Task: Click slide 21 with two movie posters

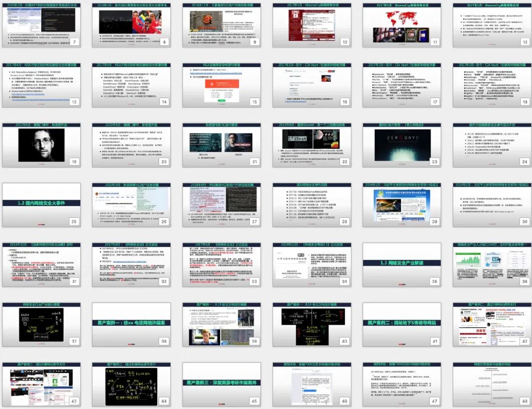Action: point(221,145)
